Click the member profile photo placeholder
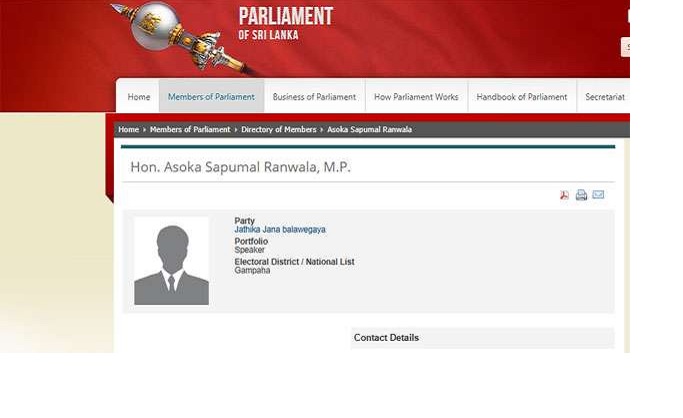The height and width of the screenshot is (418, 683). point(171,261)
